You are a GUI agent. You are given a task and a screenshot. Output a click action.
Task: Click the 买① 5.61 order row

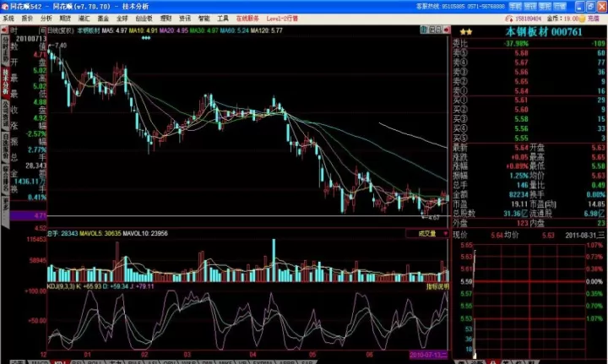529,101
